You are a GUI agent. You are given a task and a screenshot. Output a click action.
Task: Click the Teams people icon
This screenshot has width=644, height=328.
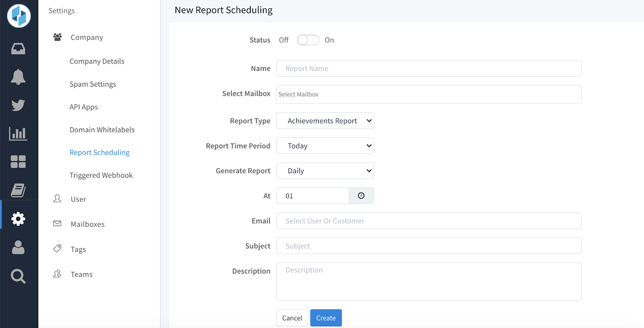click(58, 274)
